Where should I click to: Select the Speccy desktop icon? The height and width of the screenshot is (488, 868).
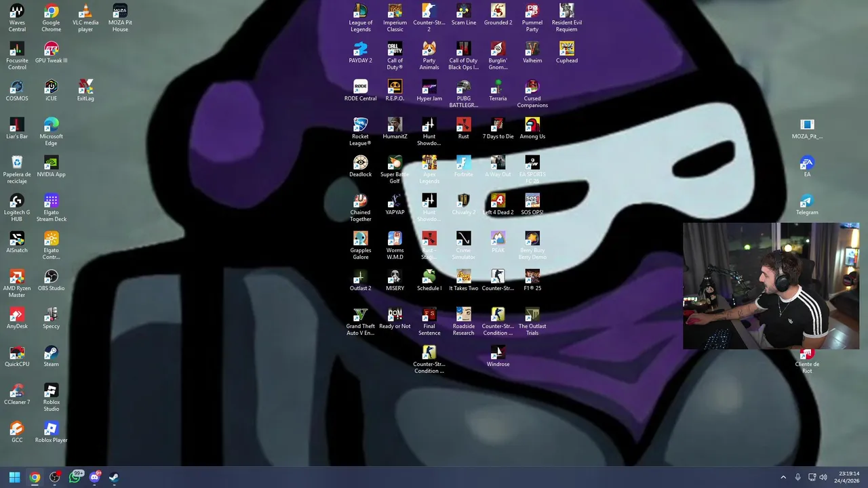coord(52,319)
